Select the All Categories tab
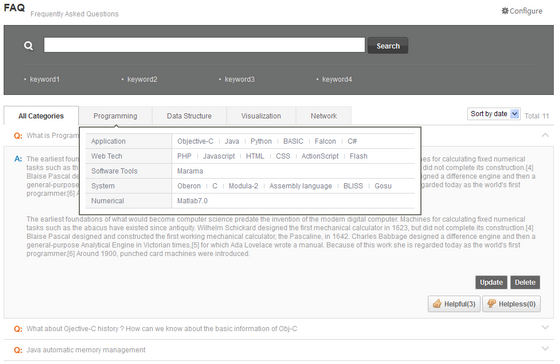 point(41,116)
